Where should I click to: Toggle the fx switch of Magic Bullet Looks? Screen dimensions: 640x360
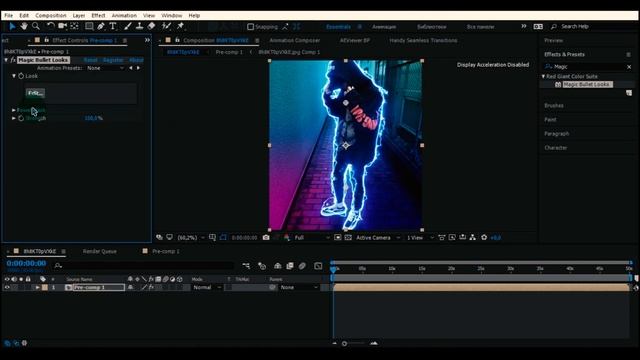tap(13, 60)
